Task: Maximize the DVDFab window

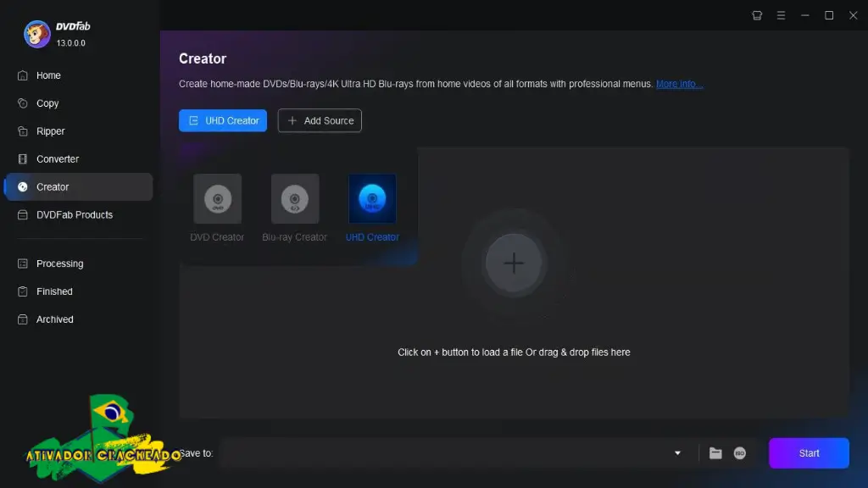Action: coord(829,15)
